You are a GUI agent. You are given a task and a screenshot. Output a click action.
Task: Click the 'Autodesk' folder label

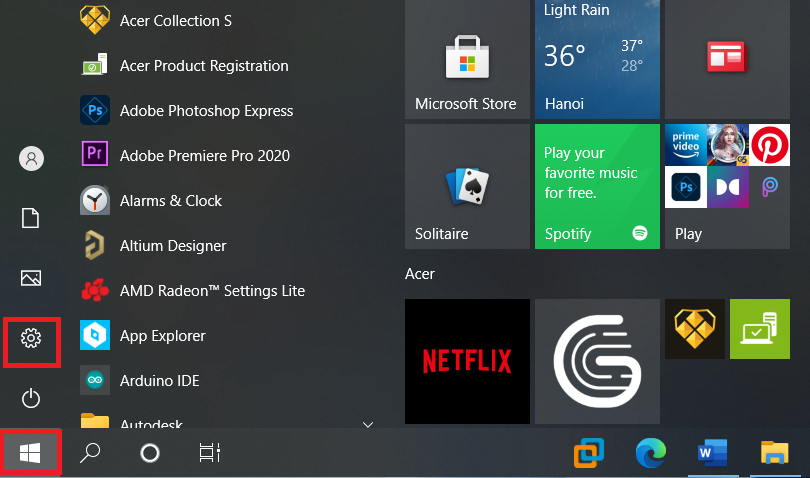point(151,424)
